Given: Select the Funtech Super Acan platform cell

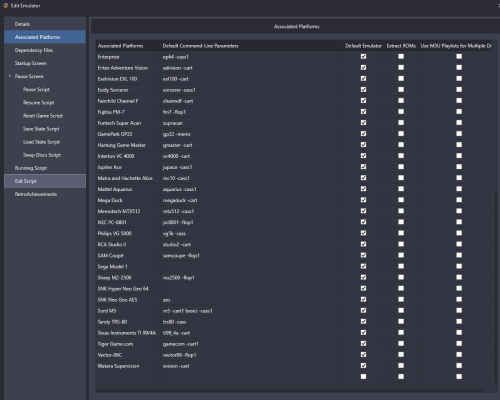Looking at the screenshot, I should pyautogui.click(x=128, y=123).
